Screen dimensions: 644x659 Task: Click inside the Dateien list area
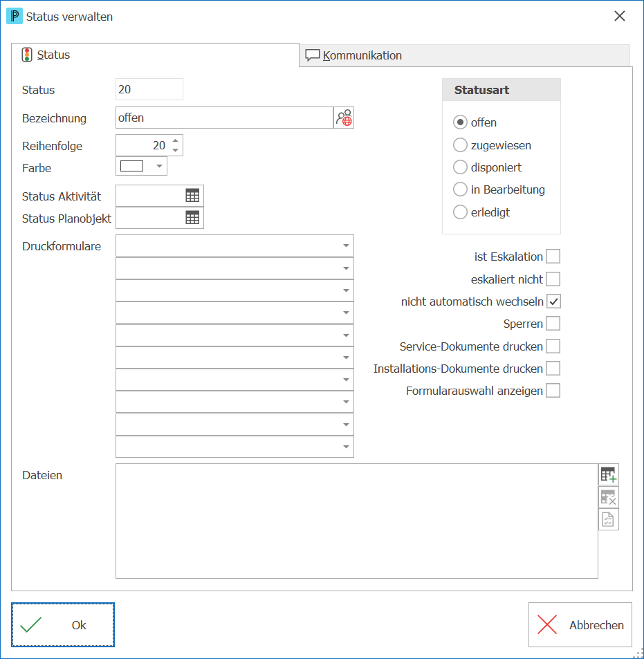(357, 521)
